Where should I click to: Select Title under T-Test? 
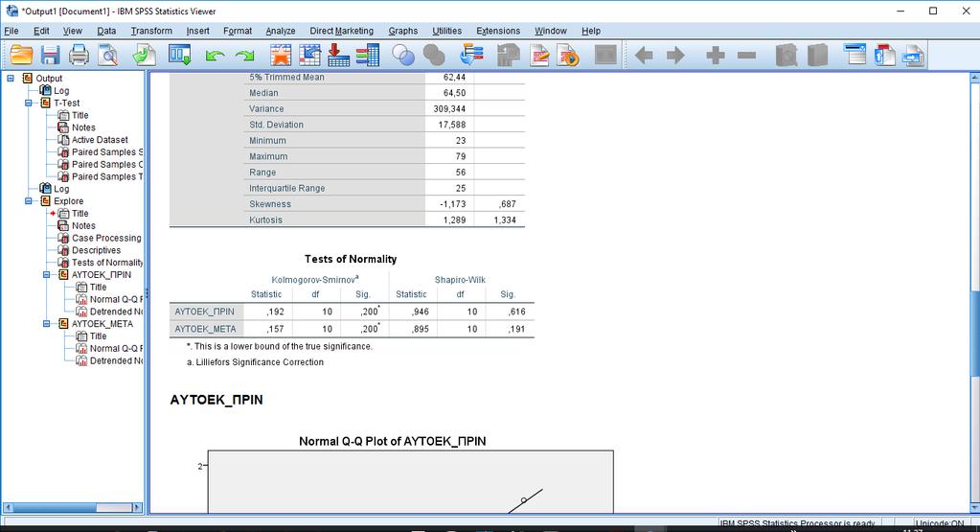(80, 115)
